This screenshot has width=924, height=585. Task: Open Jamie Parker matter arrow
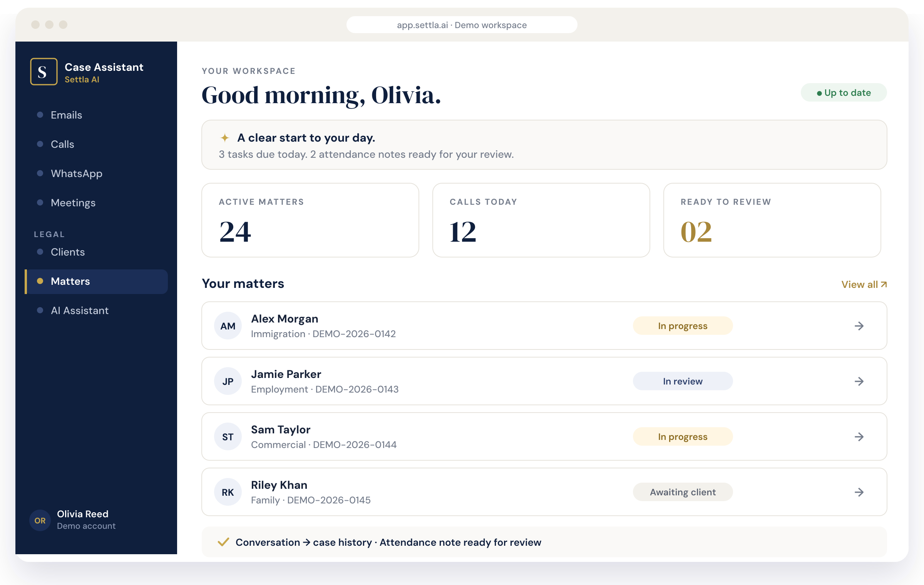[x=859, y=381]
